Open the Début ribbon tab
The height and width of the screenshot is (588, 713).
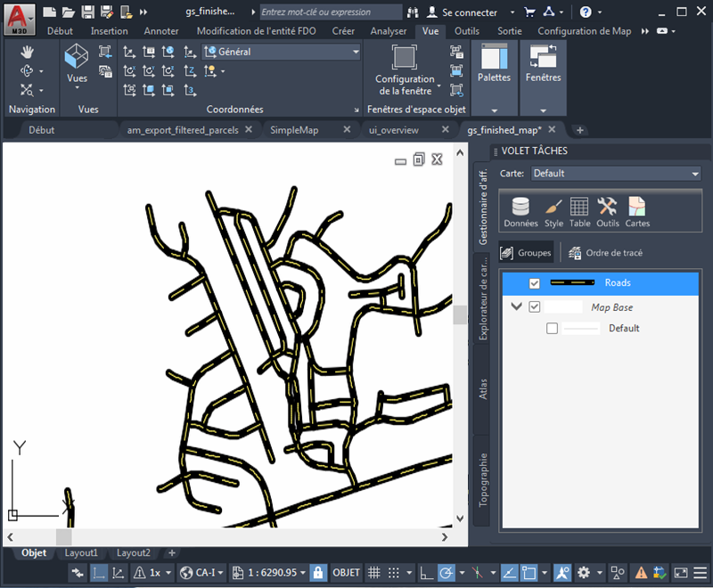click(60, 31)
